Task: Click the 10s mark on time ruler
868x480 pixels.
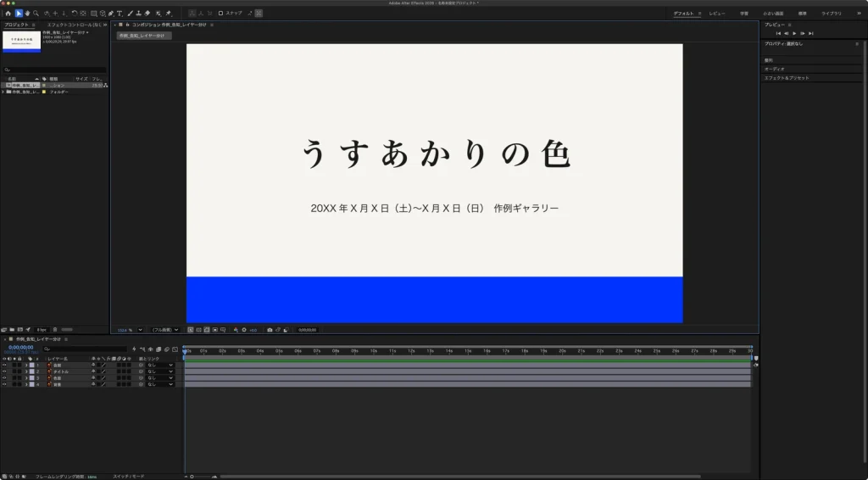Action: tap(374, 351)
